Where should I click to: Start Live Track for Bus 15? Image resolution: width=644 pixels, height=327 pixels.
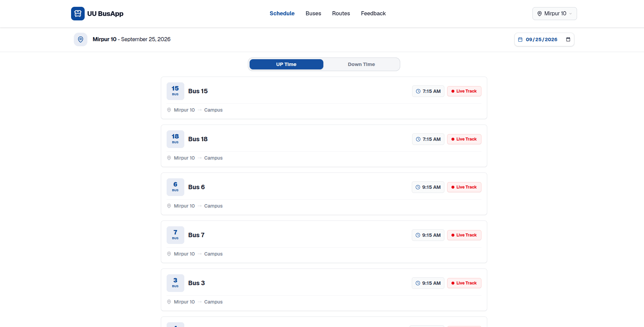pos(464,91)
